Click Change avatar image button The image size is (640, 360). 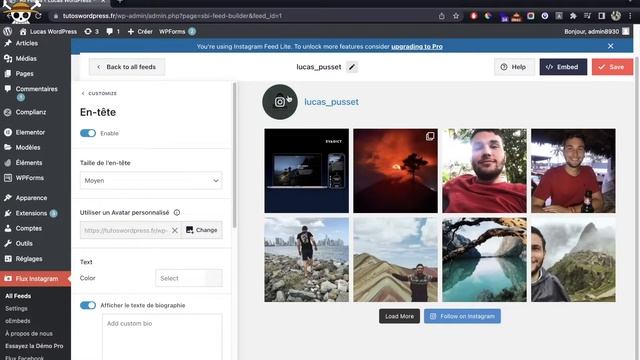point(202,230)
